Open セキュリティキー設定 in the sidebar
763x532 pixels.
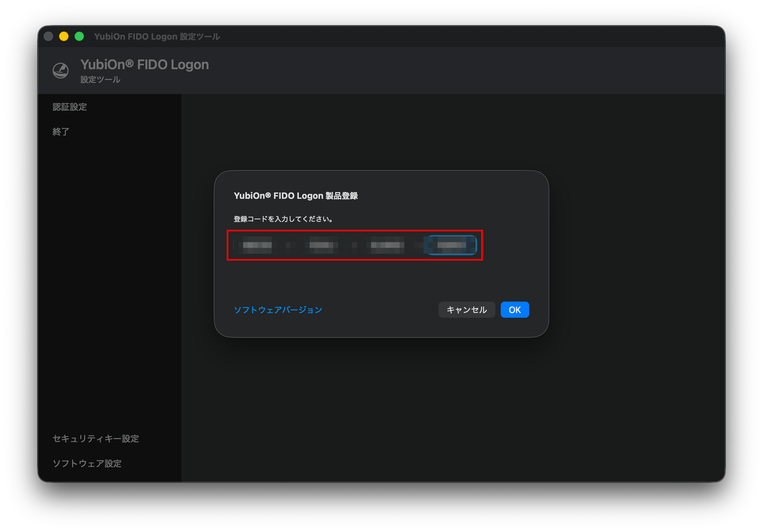[96, 438]
